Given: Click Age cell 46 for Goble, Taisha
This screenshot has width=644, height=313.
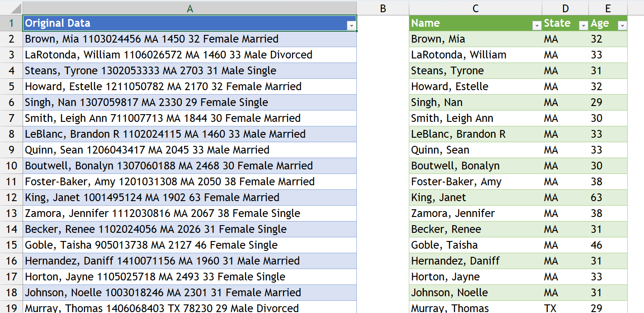Looking at the screenshot, I should 608,245.
